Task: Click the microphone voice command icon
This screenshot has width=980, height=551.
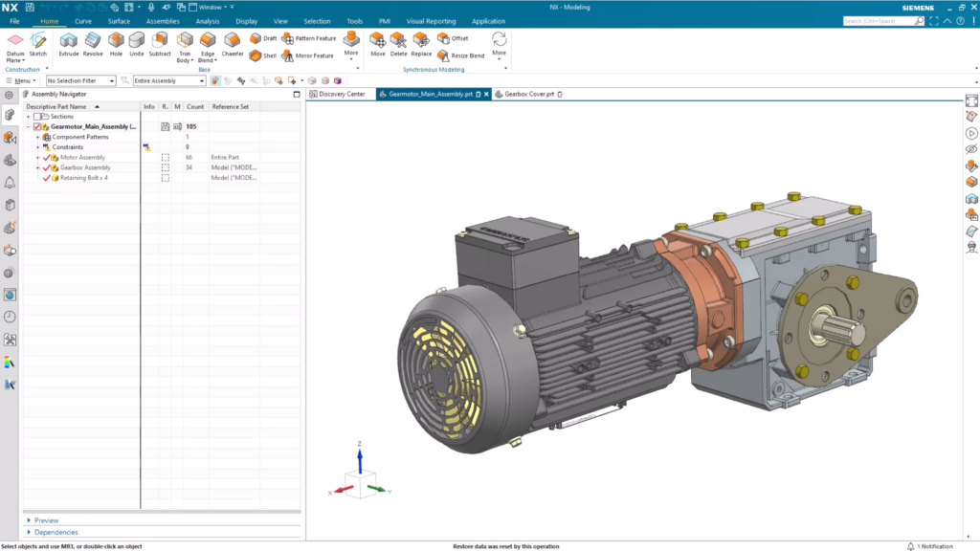Action: pyautogui.click(x=150, y=8)
